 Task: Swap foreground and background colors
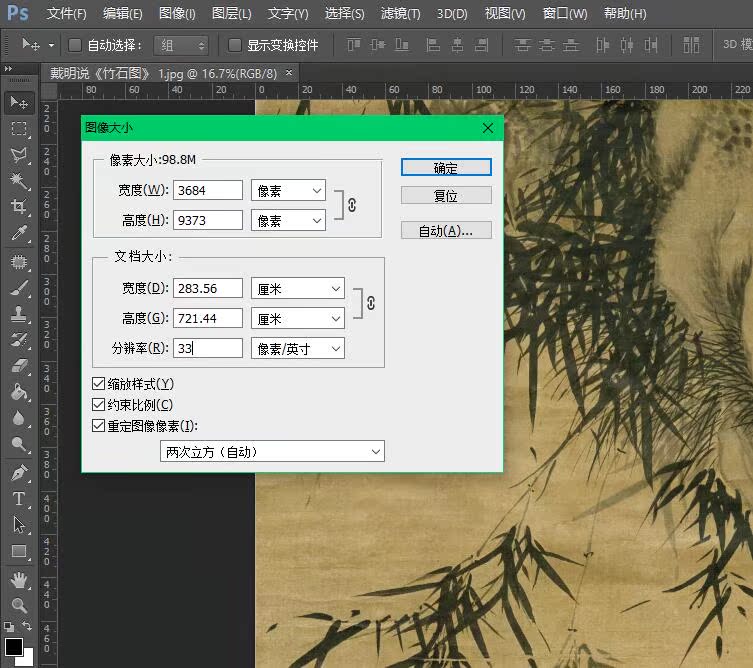pyautogui.click(x=27, y=626)
